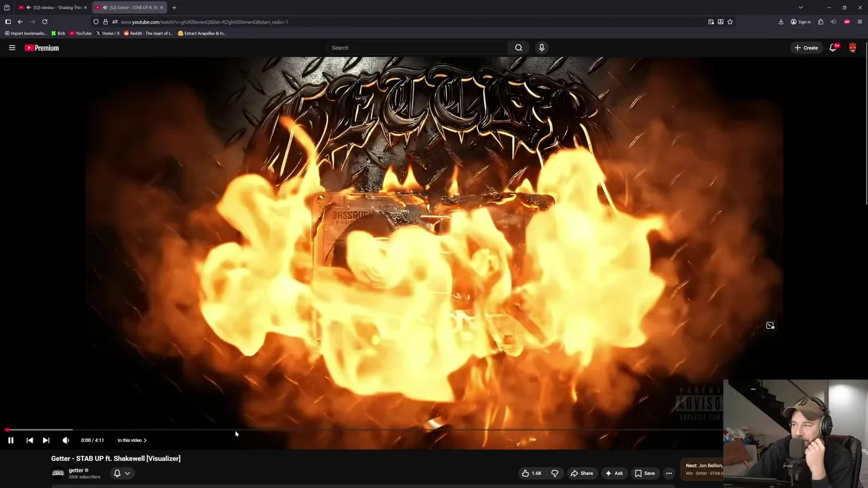The width and height of the screenshot is (868, 488).
Task: Open the getter channel avatar
Action: coord(58,473)
